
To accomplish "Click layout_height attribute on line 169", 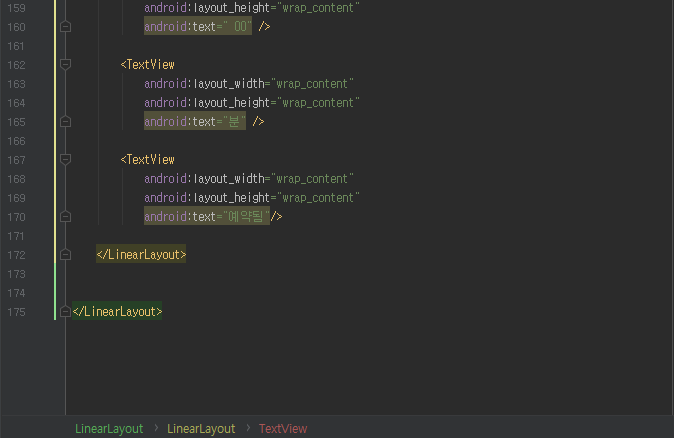I will tap(252, 198).
